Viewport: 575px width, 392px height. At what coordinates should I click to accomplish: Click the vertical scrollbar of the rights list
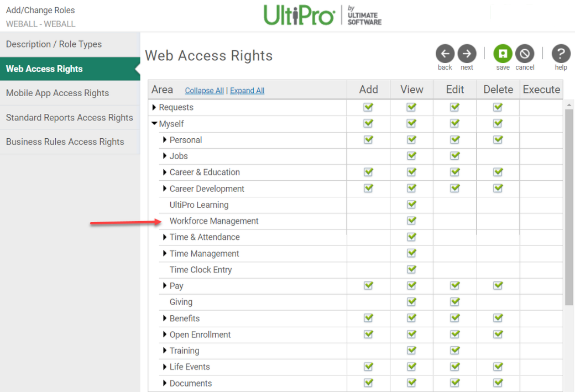point(569,205)
